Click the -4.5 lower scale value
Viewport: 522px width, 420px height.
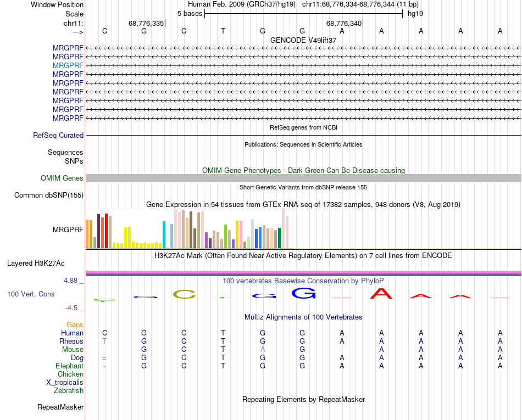[x=71, y=308]
